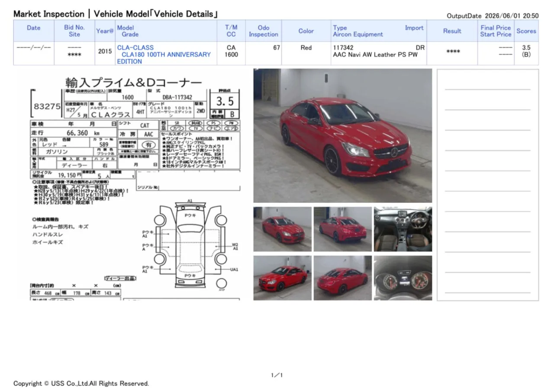The height and width of the screenshot is (392, 554).
Task: Click the 3.5 grade box on auction sheet
Action: (225, 101)
